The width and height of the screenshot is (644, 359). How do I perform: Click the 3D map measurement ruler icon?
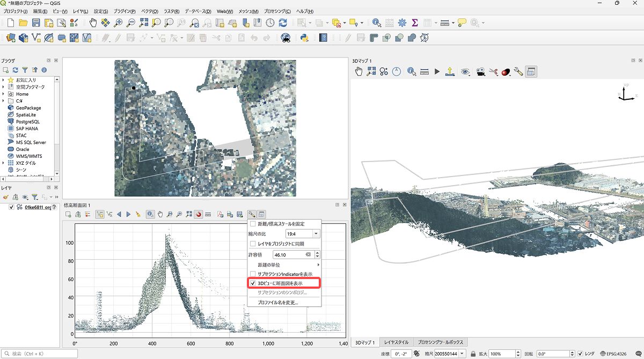point(425,71)
